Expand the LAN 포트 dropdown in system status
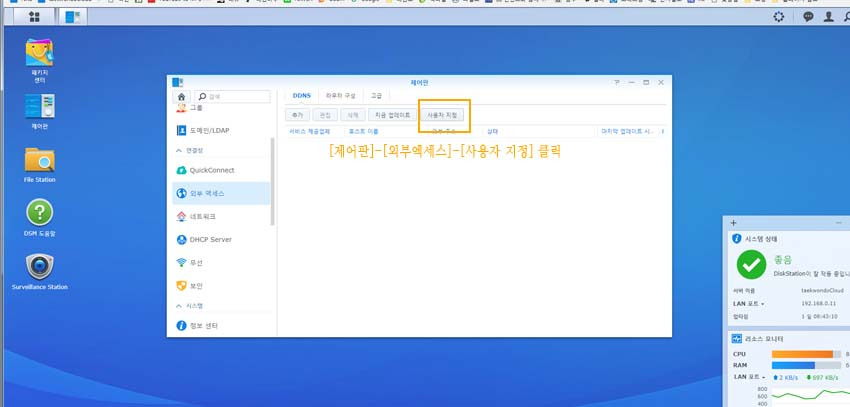Viewport: 850px width, 407px height. coord(749,302)
